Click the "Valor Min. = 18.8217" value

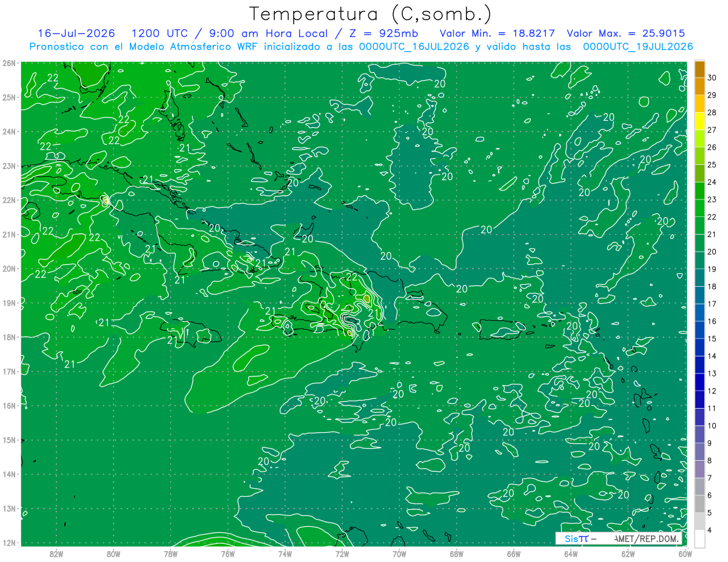[x=497, y=33]
